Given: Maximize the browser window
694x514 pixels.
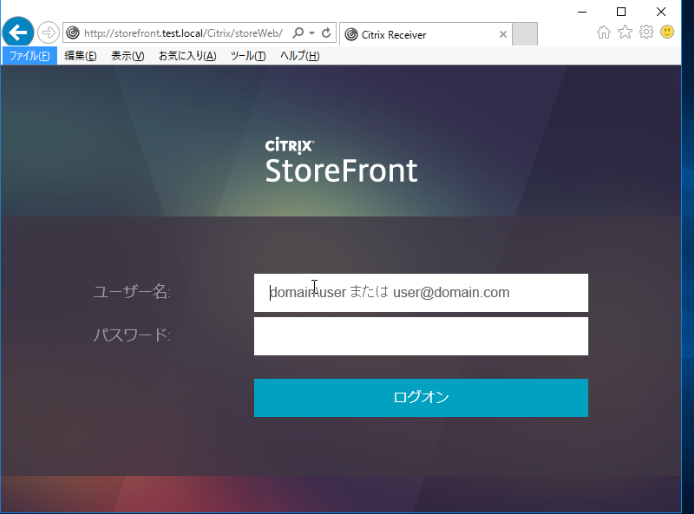Looking at the screenshot, I should [621, 12].
